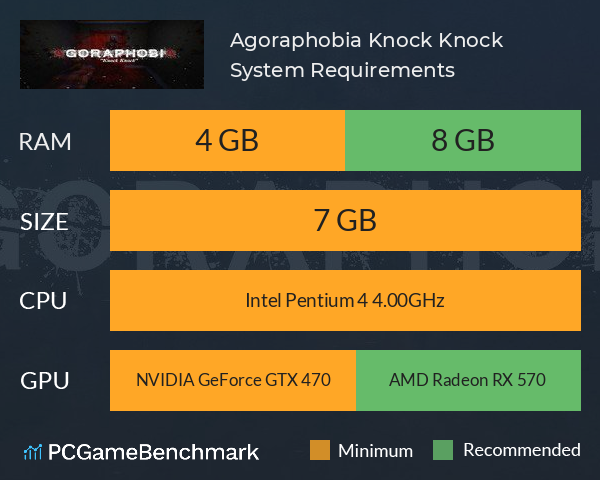Click the GORAPHOBI logo text in thumbnail

(x=115, y=53)
